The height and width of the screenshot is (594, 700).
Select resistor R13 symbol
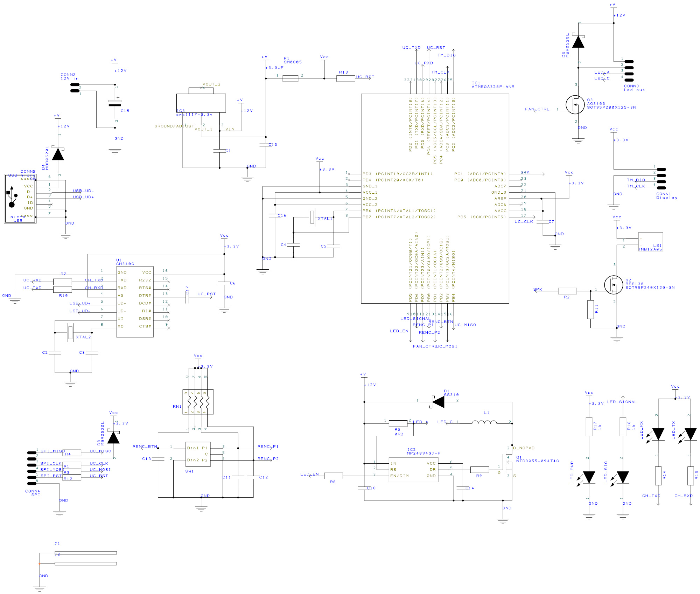coord(346,78)
